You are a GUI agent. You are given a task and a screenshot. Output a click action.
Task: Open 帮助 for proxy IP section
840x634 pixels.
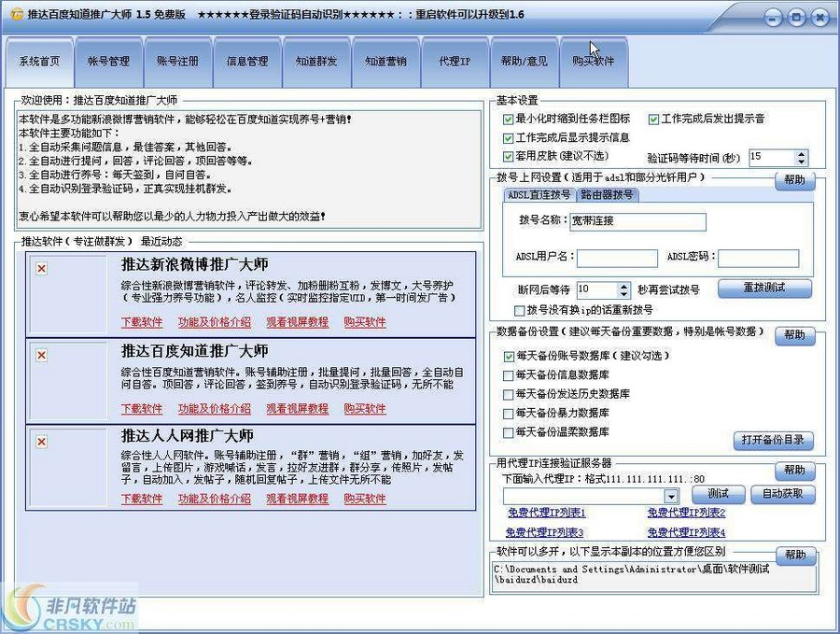(x=794, y=471)
